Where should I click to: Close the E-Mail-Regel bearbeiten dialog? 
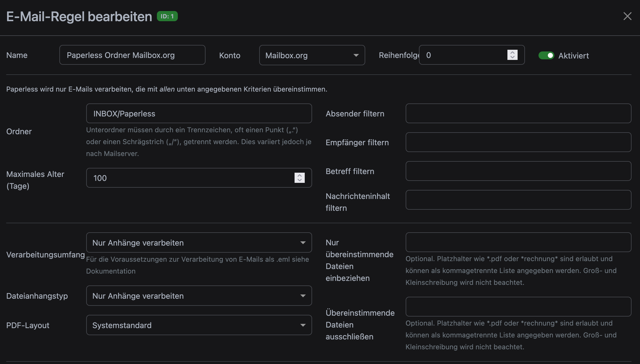point(627,16)
